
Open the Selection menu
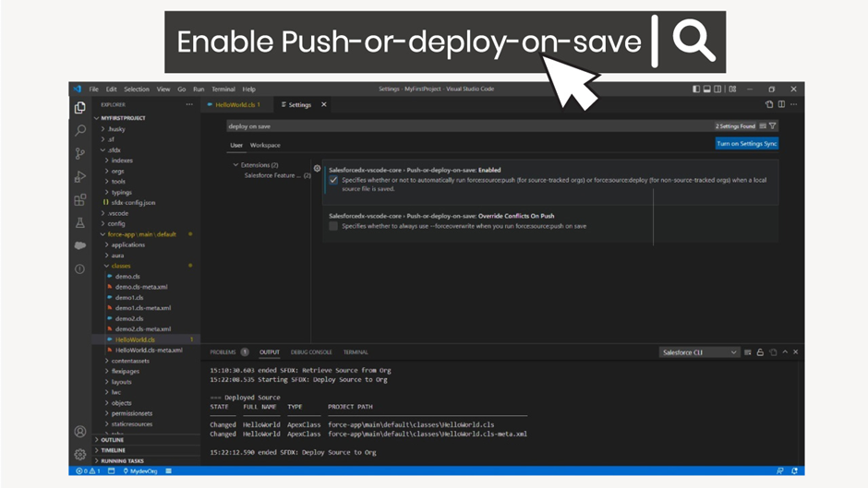tap(136, 89)
